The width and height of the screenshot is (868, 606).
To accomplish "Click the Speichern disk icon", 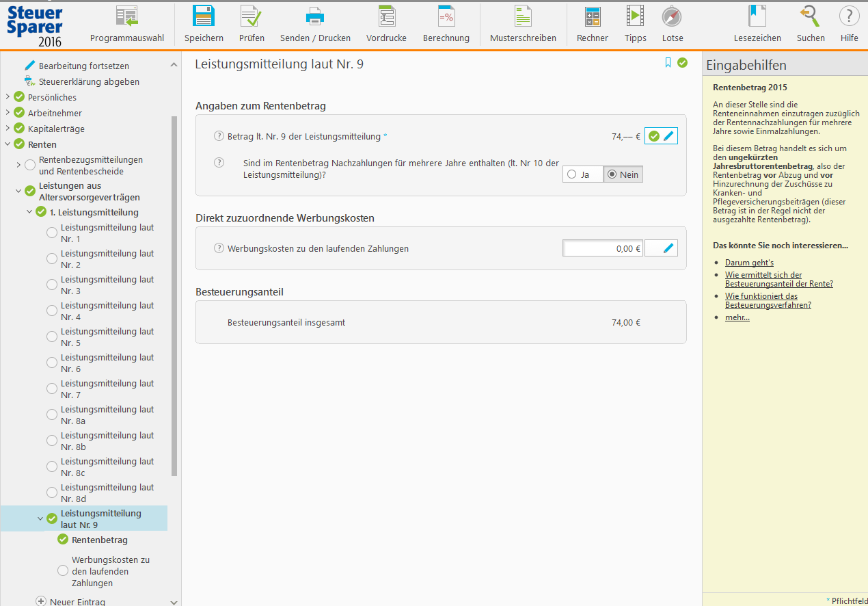I will tap(204, 16).
